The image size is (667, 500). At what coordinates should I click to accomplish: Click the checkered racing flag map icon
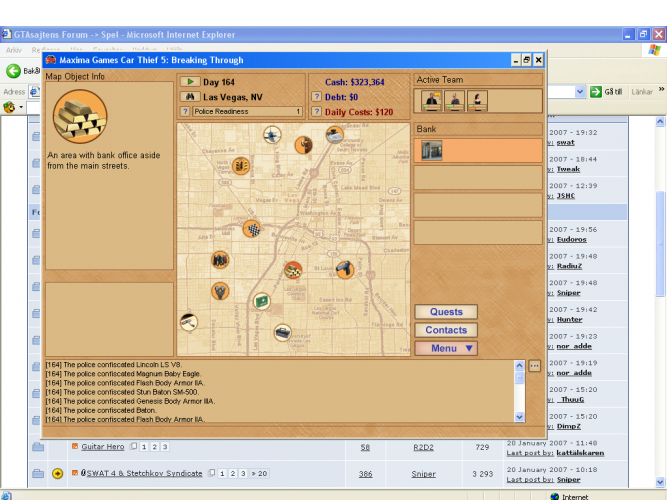252,229
